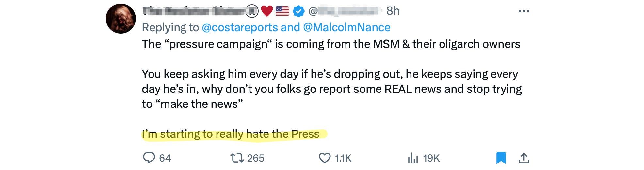Click the red heart emoji in display name
Viewport: 644px width, 170px height.
tap(267, 11)
